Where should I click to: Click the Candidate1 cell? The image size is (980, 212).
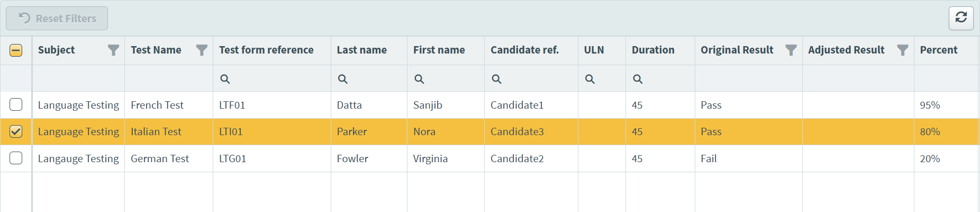click(517, 105)
